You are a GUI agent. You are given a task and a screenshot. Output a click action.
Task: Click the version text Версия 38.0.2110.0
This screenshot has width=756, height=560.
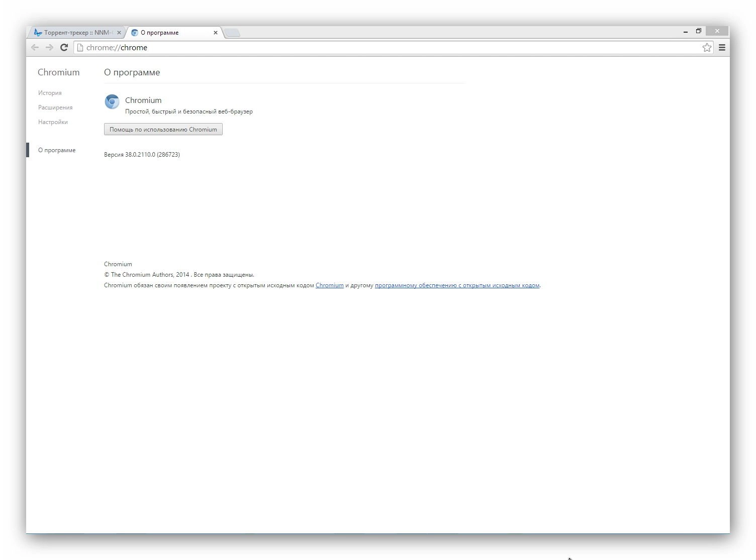tap(142, 155)
